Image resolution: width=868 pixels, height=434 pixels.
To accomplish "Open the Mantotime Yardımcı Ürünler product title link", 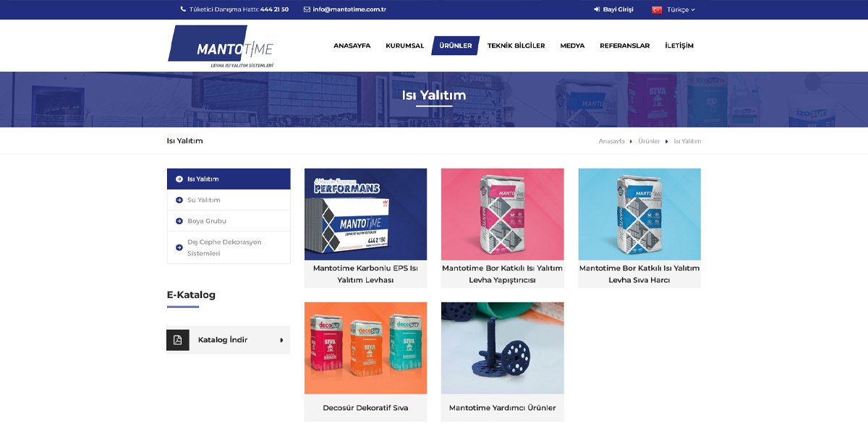I will tap(502, 408).
